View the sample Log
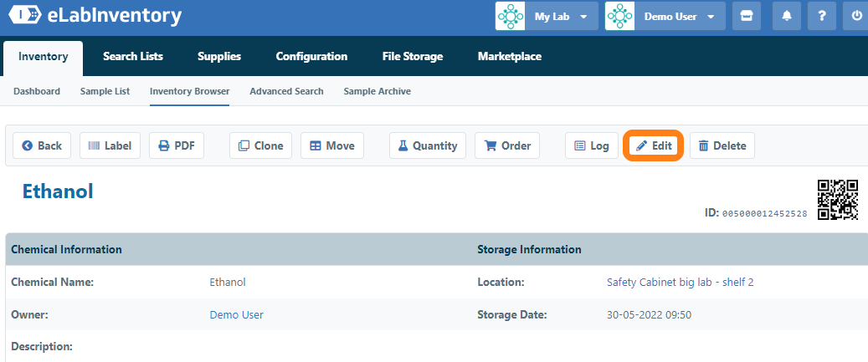The width and height of the screenshot is (868, 362). [x=591, y=145]
